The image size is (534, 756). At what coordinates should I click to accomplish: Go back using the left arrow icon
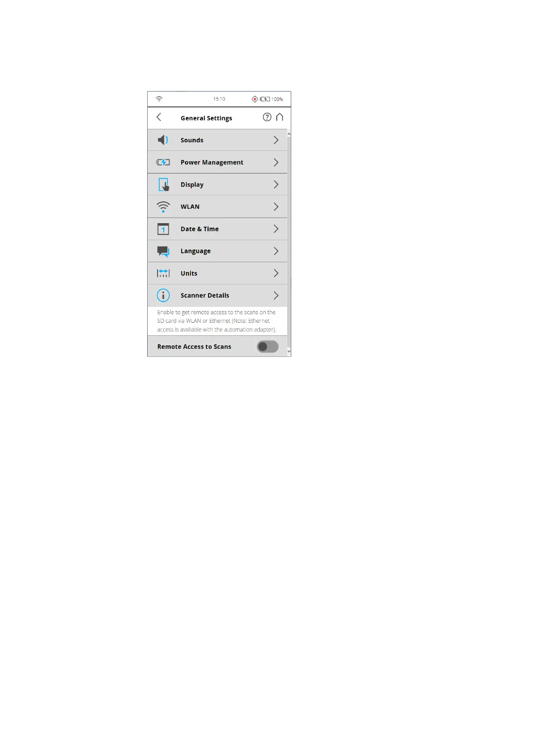click(x=159, y=117)
